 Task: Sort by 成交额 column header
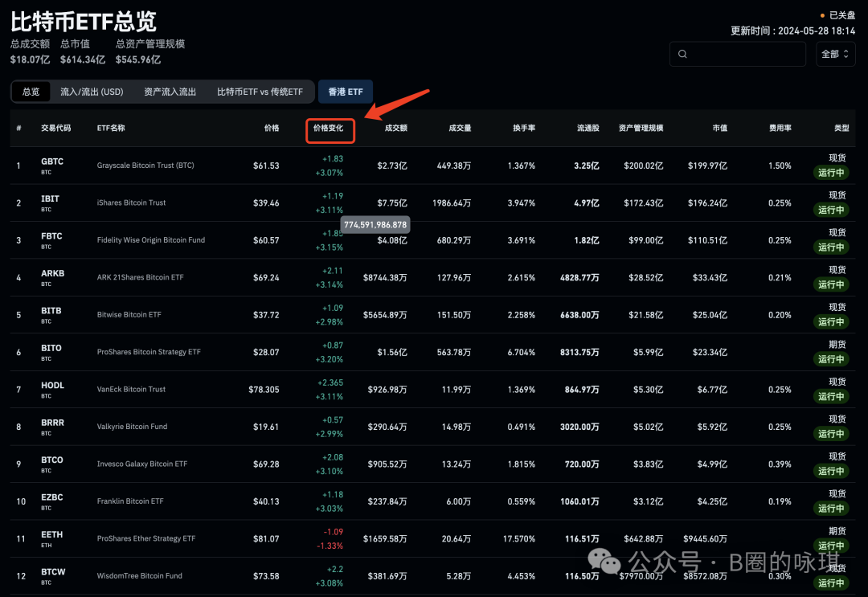[x=395, y=129]
